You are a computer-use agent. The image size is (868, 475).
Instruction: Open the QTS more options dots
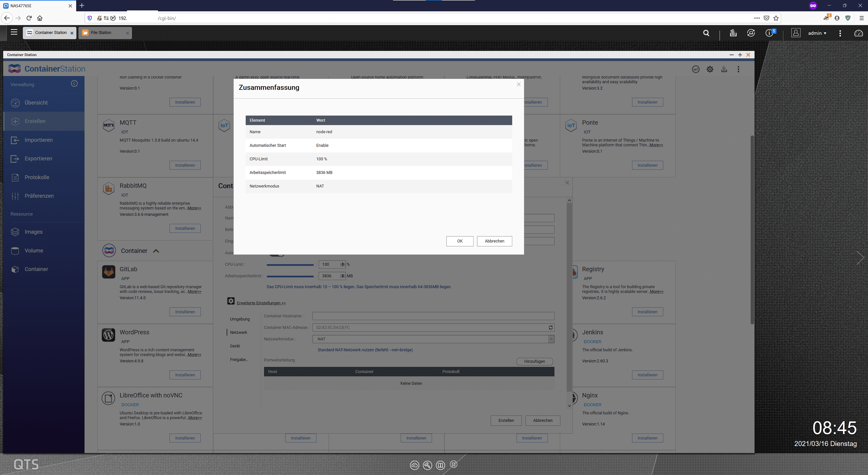(840, 33)
